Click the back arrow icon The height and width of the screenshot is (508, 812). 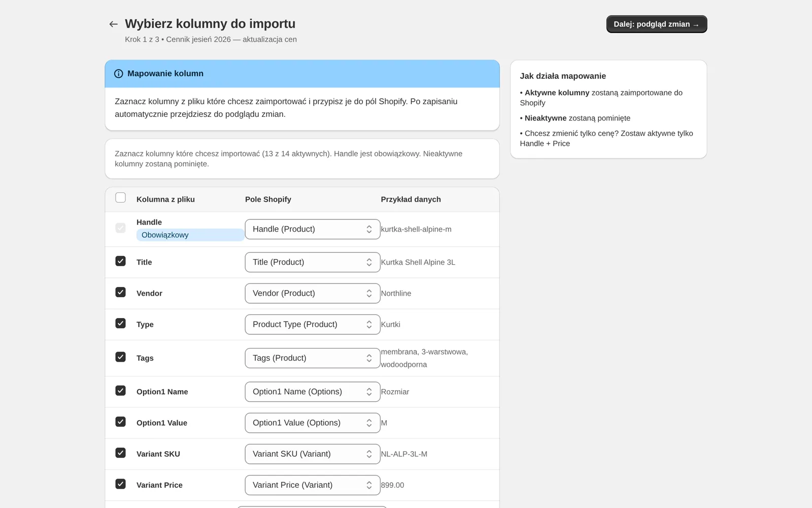click(x=114, y=24)
